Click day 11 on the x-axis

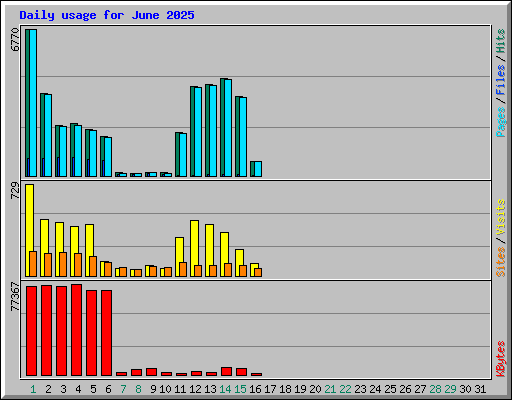tap(180, 389)
